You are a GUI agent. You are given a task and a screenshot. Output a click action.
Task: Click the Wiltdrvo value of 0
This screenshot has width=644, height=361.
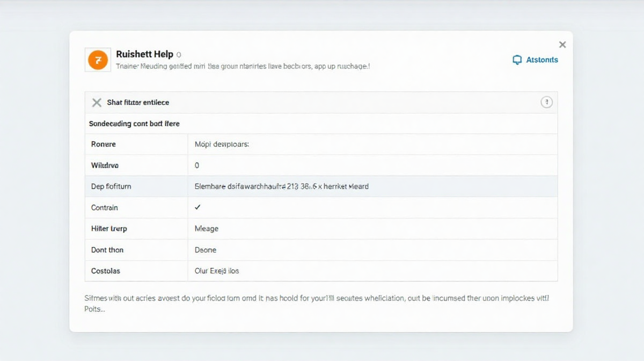(197, 165)
